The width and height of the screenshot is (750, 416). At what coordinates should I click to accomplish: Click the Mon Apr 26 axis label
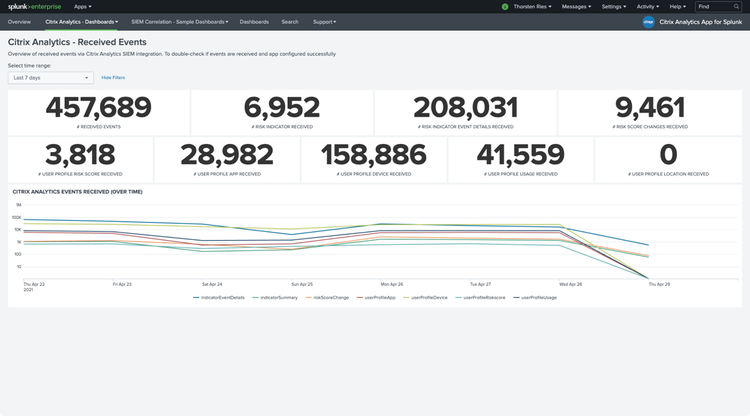click(x=392, y=284)
